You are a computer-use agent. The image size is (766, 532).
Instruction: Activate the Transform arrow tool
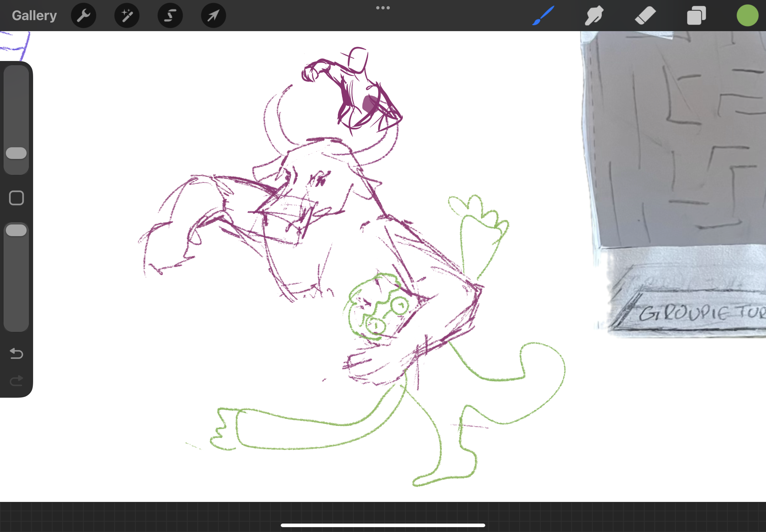click(214, 15)
